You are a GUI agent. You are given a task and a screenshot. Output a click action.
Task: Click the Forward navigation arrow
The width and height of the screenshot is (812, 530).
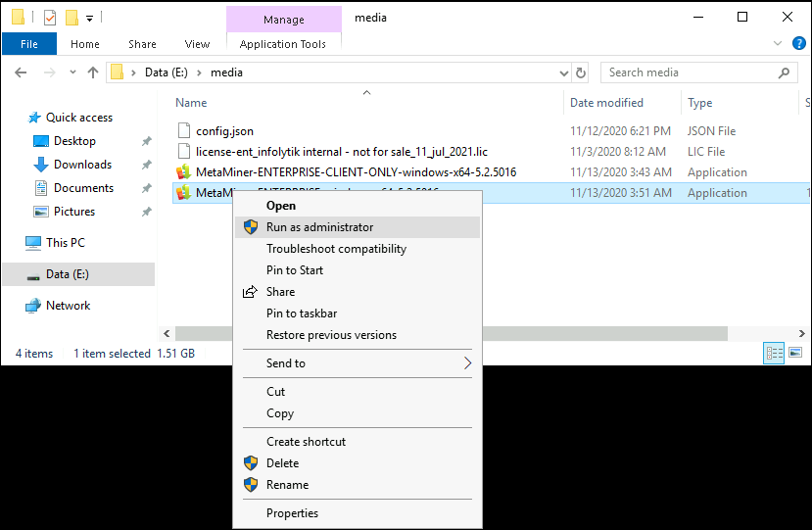coord(49,72)
